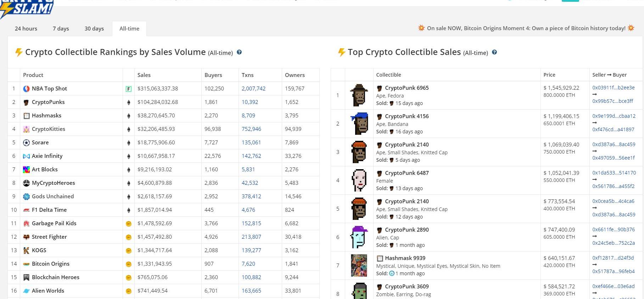The height and width of the screenshot is (299, 644).
Task: Click CryptoPunks product icon in rankings
Action: [26, 102]
